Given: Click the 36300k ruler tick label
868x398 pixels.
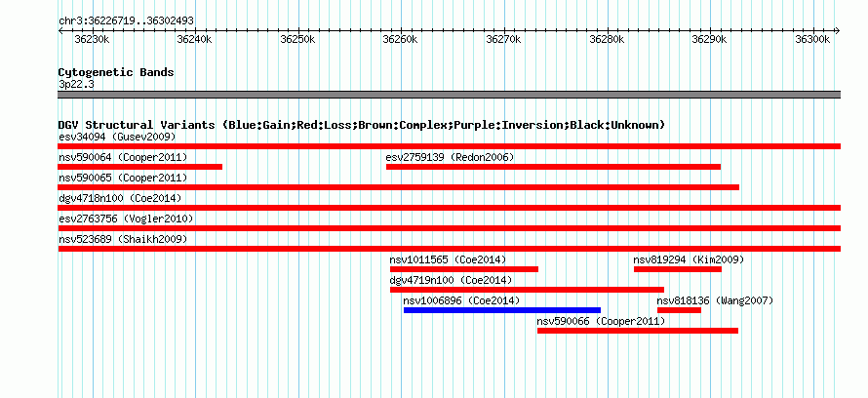Looking at the screenshot, I should point(812,40).
